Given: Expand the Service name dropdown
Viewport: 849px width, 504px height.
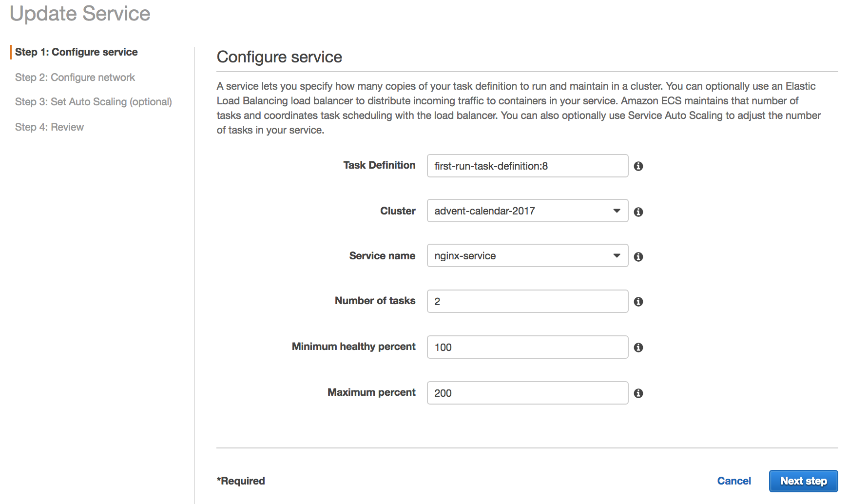Looking at the screenshot, I should click(x=527, y=256).
